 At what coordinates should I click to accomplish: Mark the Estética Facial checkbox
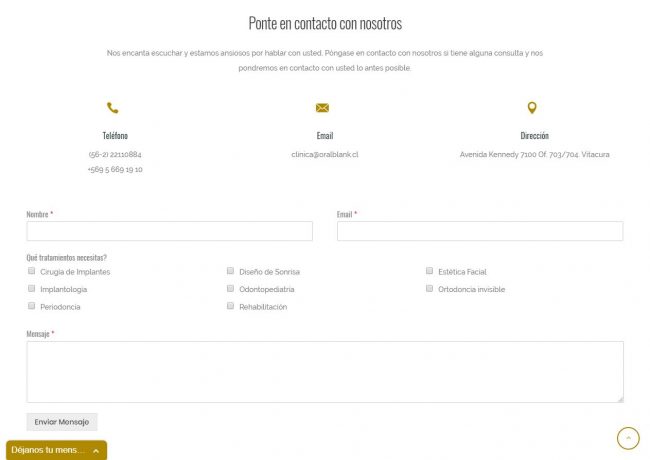[429, 271]
